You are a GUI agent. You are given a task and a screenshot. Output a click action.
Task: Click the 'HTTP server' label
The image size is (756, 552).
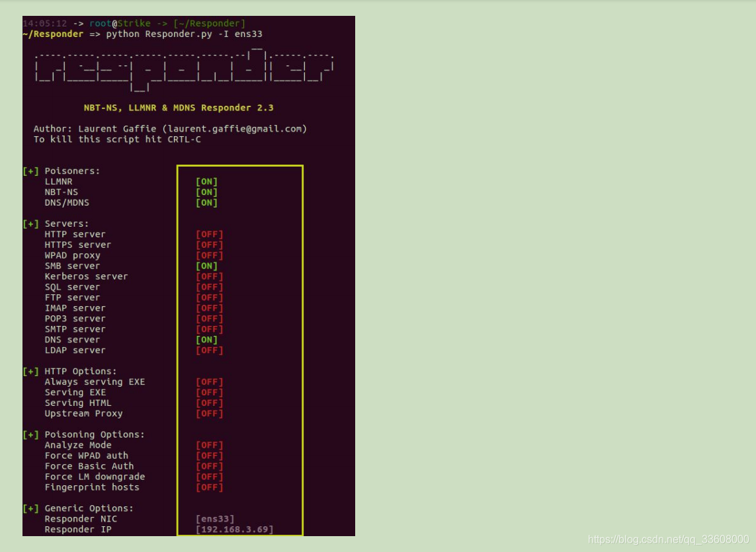point(75,234)
